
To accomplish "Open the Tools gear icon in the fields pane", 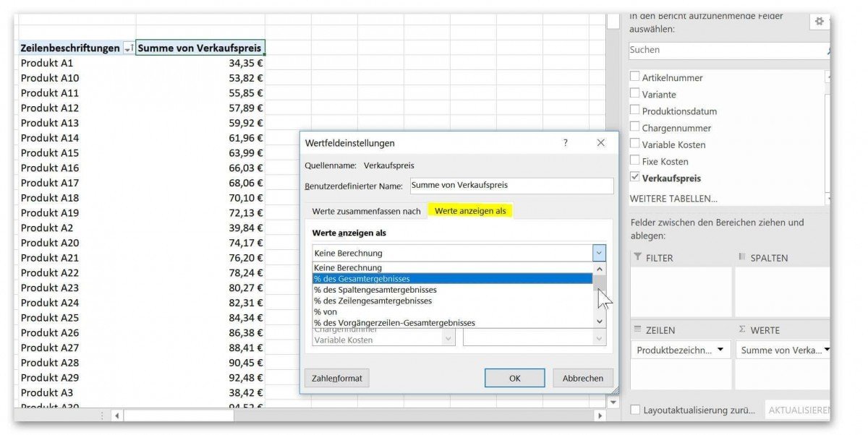I will (x=820, y=21).
